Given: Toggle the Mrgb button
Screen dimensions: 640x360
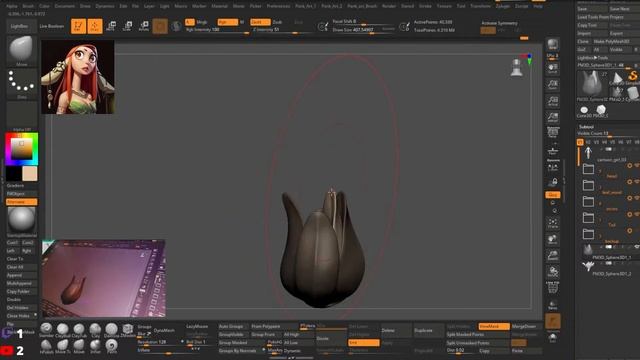Looking at the screenshot, I should 202,22.
